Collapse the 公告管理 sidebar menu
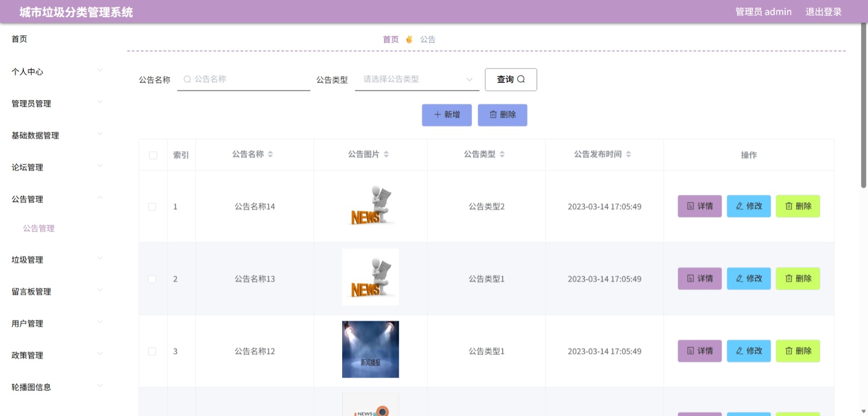 pos(57,199)
